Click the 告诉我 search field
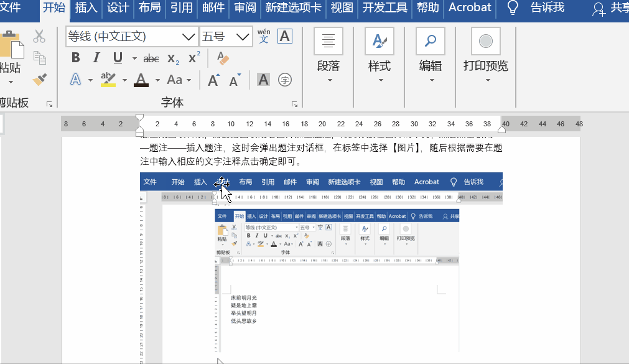 pyautogui.click(x=547, y=7)
